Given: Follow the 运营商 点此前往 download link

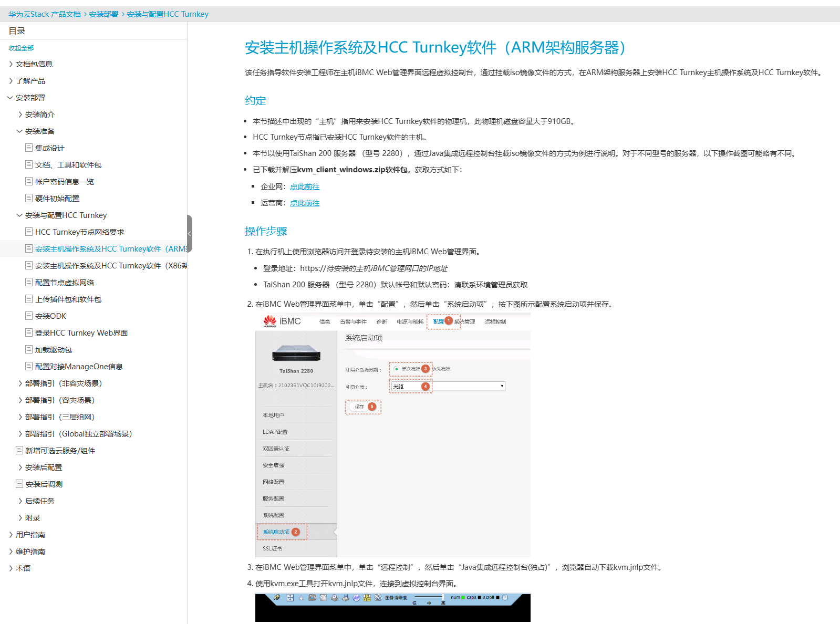Looking at the screenshot, I should (x=305, y=203).
